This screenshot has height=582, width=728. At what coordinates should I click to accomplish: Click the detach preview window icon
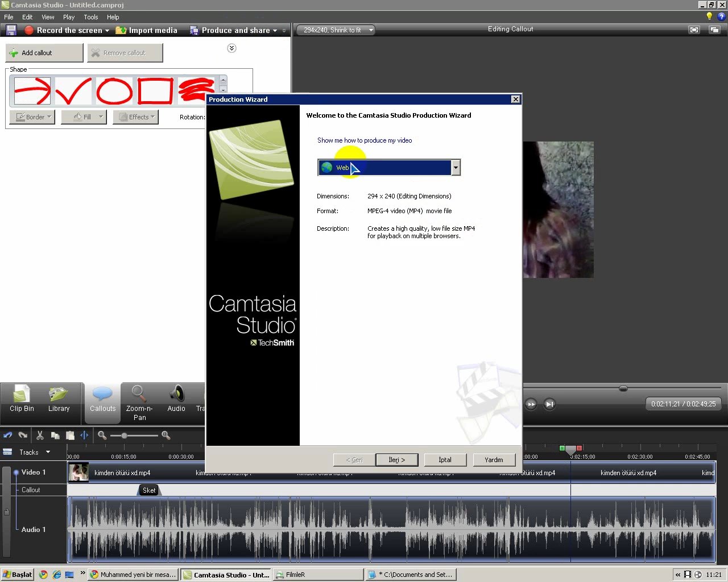714,30
